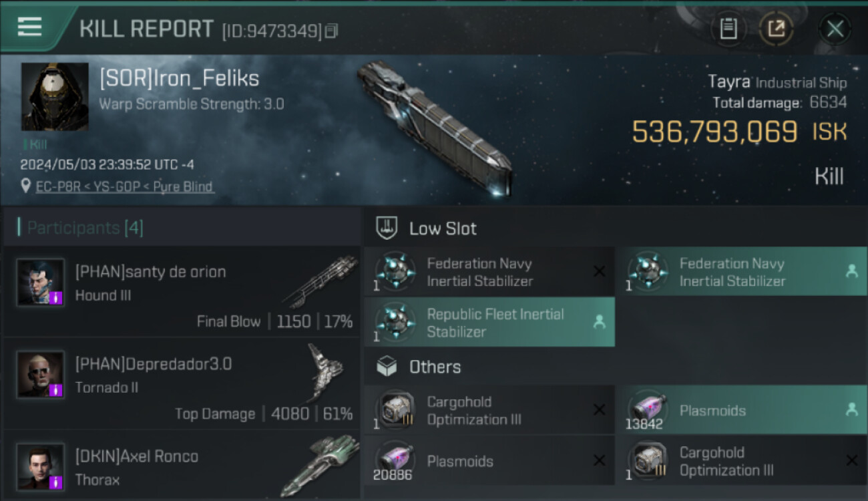Select the Others section header

pyautogui.click(x=435, y=367)
